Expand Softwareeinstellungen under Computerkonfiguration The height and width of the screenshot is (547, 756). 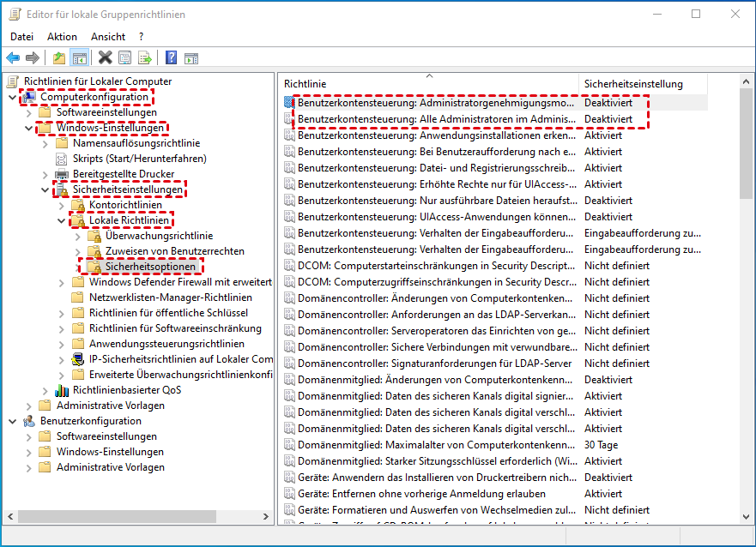coord(29,112)
